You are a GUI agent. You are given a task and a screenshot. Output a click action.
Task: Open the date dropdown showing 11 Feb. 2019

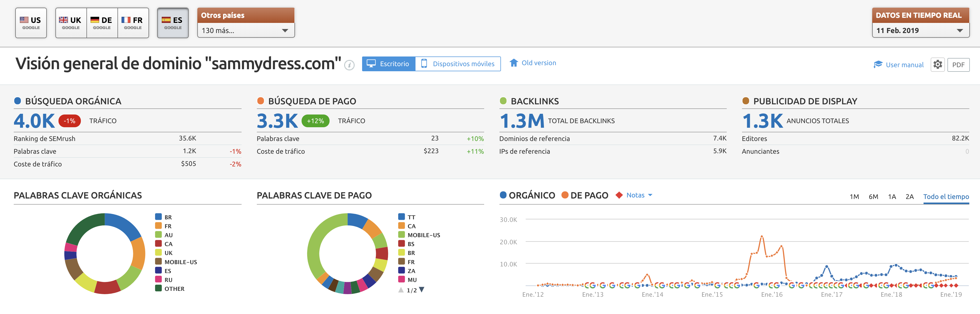pos(920,31)
